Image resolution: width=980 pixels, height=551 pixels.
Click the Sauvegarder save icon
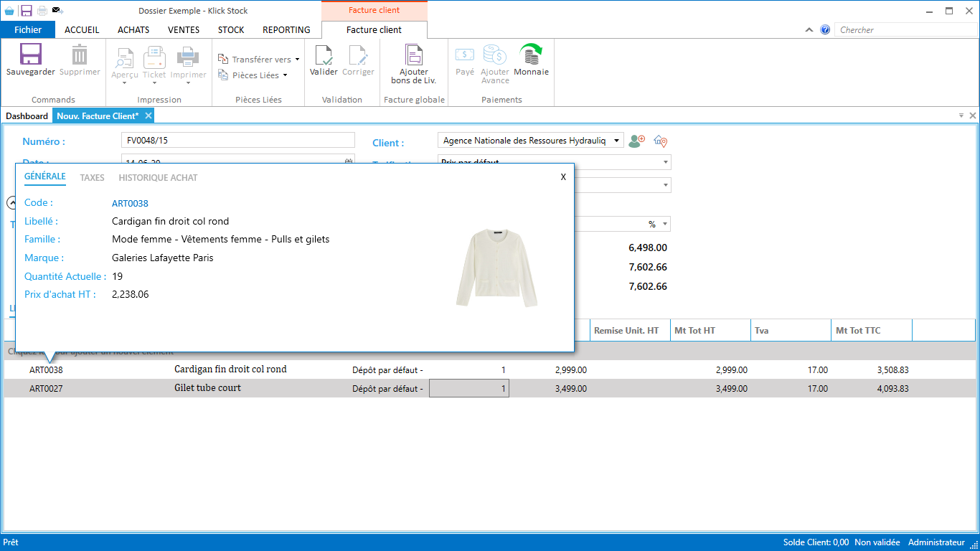pos(30,55)
